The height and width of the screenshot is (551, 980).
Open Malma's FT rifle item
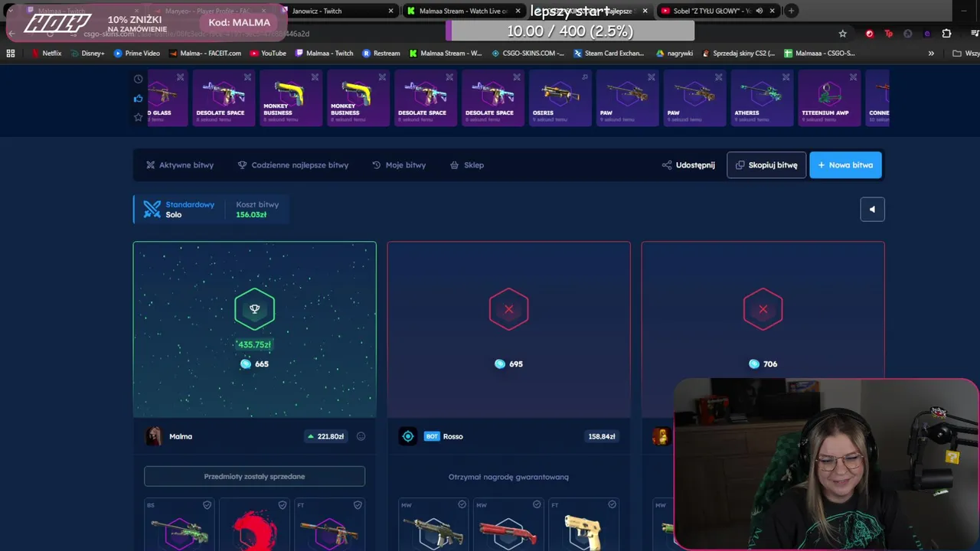(329, 525)
